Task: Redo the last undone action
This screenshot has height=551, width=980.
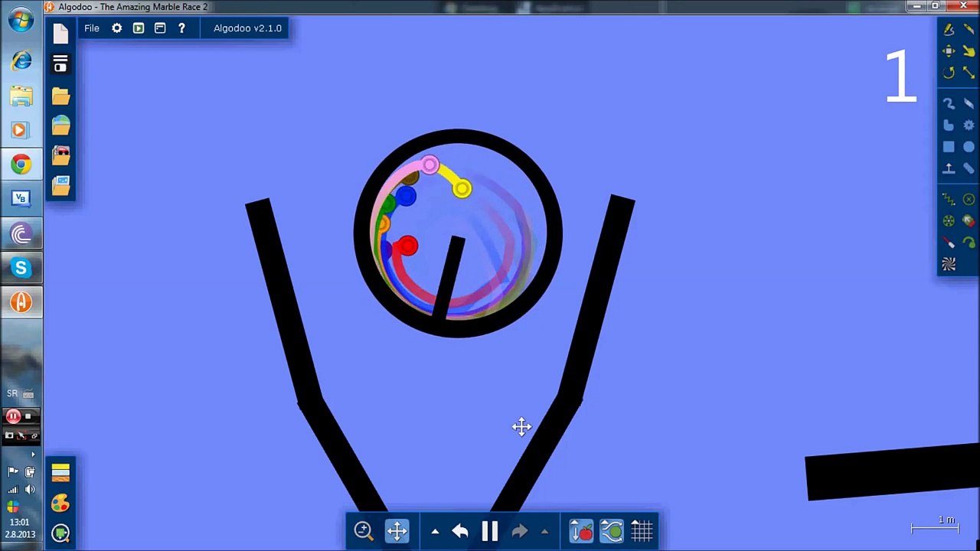Action: pyautogui.click(x=519, y=530)
